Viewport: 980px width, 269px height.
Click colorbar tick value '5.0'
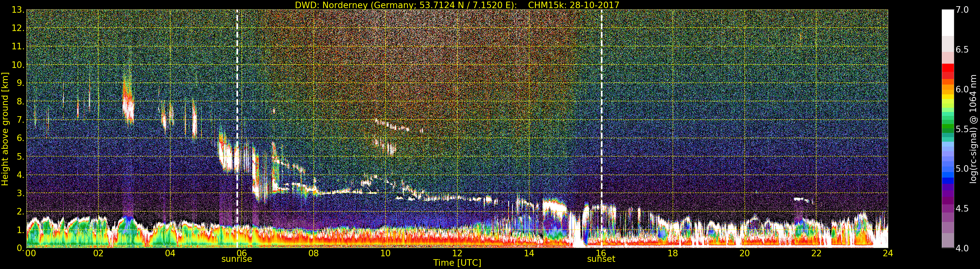[962, 168]
